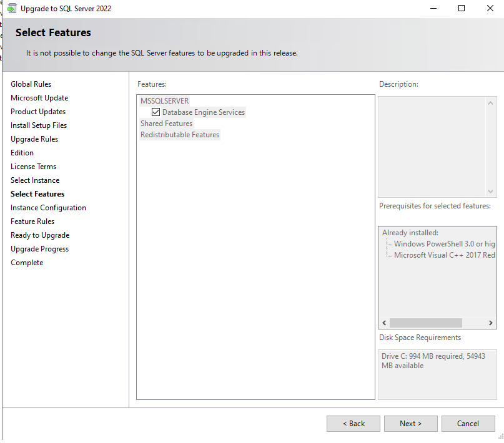This screenshot has width=504, height=443.
Task: Select the Shared Features tree item
Action: (166, 124)
